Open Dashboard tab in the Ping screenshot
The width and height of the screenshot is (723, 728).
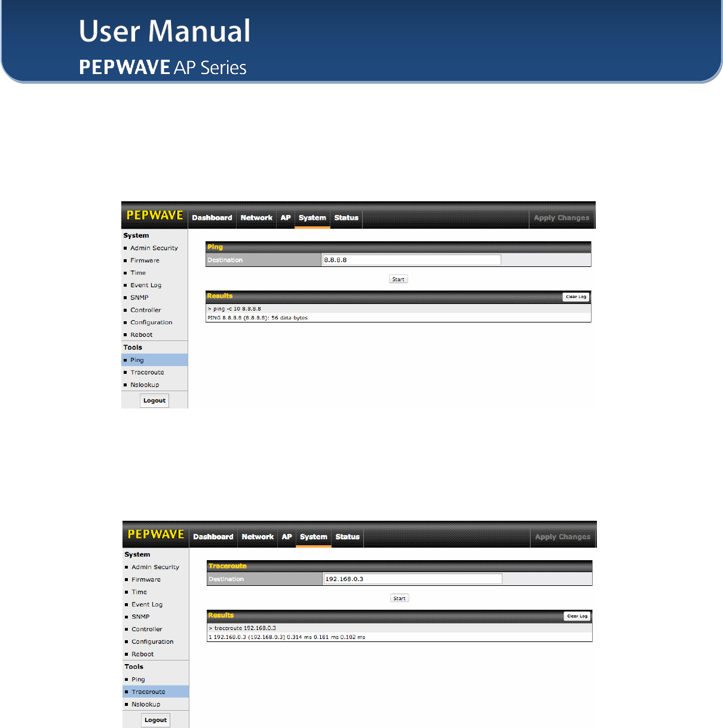212,218
